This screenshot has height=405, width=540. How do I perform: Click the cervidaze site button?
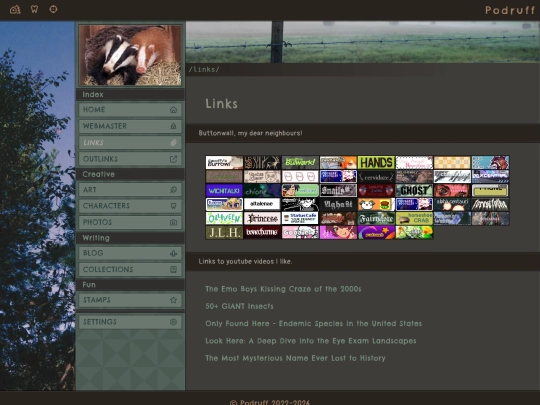[376, 177]
